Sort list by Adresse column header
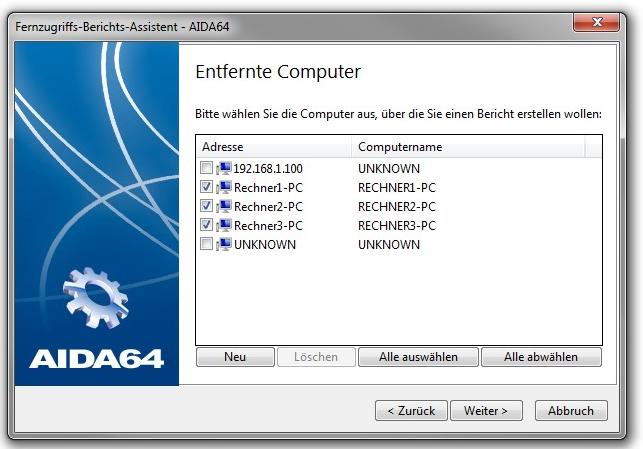Screen dimensions: 643x449 pyautogui.click(x=274, y=147)
